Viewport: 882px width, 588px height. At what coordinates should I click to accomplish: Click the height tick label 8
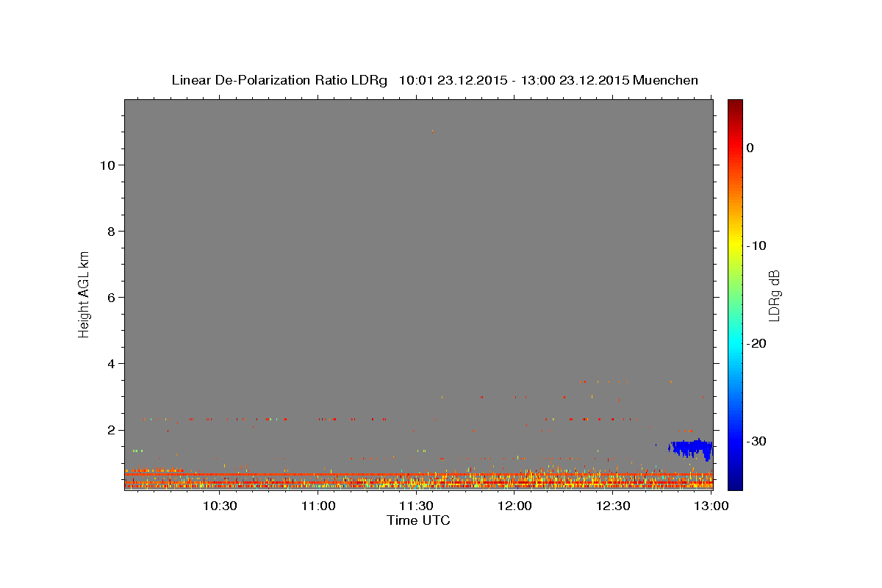110,232
